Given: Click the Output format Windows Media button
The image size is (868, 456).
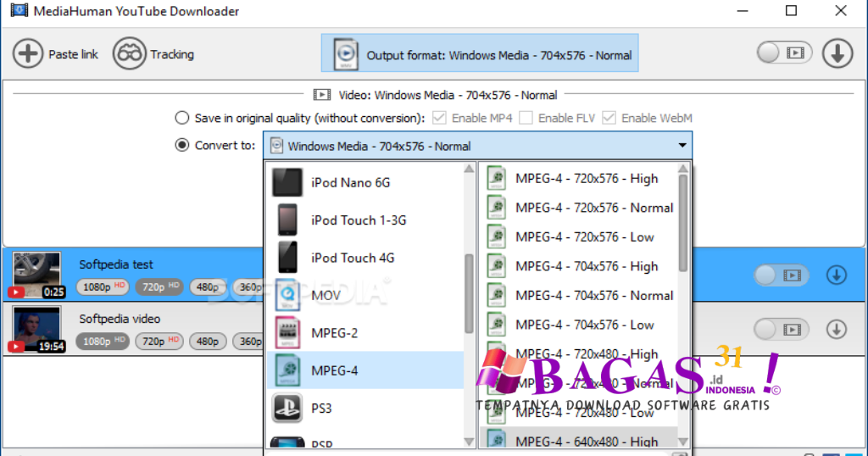Looking at the screenshot, I should (x=480, y=53).
